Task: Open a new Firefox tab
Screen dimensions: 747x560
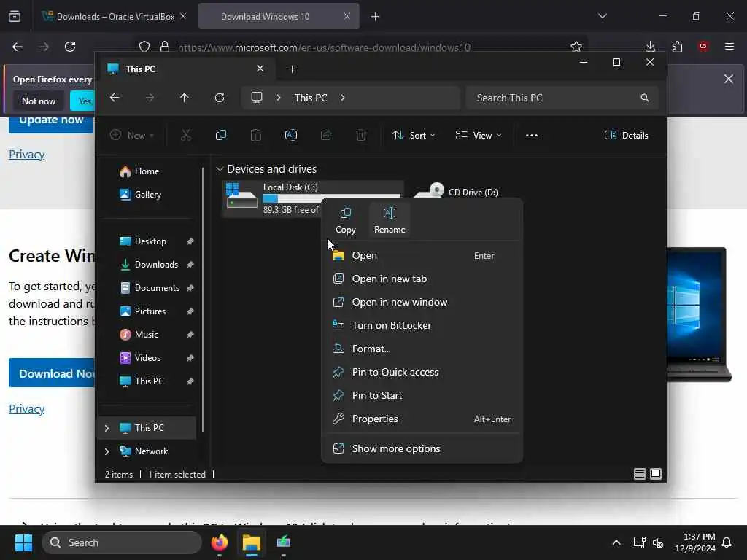Action: tap(376, 17)
